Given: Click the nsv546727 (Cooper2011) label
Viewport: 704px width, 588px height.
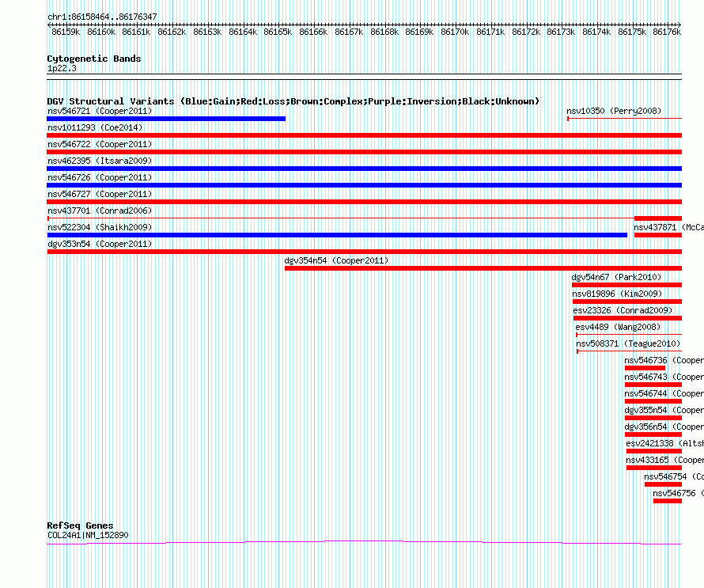Looking at the screenshot, I should [100, 194].
